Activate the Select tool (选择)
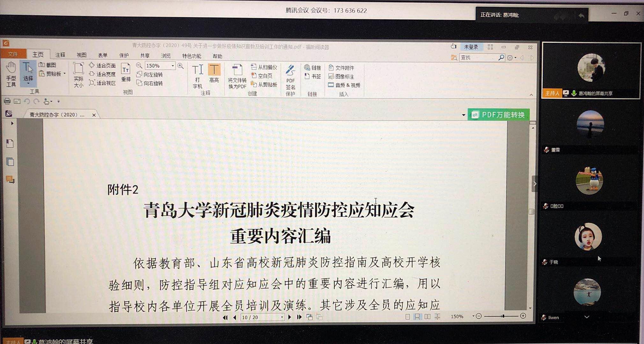The width and height of the screenshot is (644, 344). tap(28, 73)
